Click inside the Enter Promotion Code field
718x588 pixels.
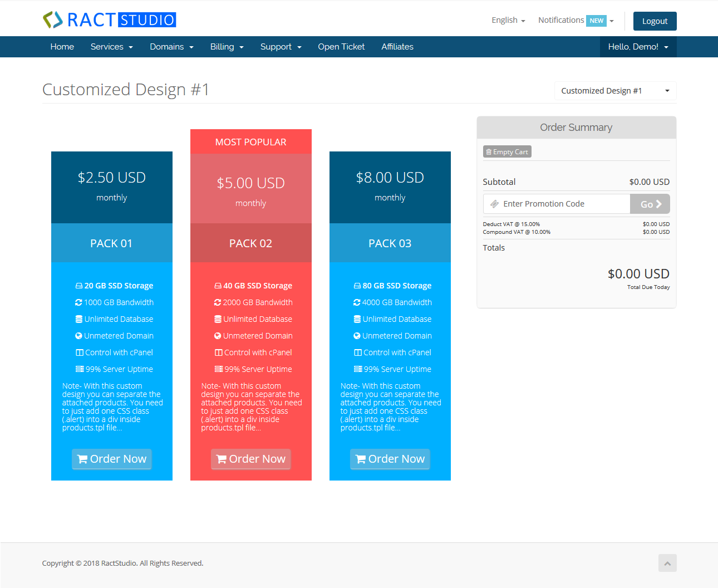[x=557, y=204]
